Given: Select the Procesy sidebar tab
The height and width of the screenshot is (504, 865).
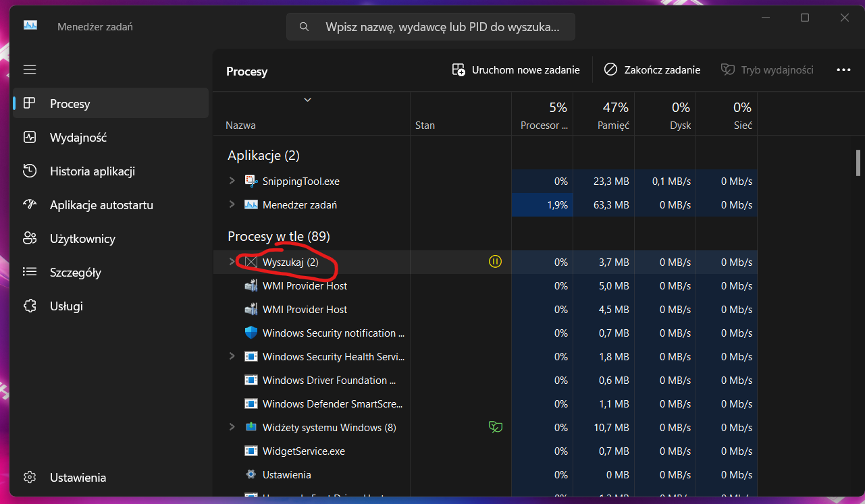Looking at the screenshot, I should [111, 103].
